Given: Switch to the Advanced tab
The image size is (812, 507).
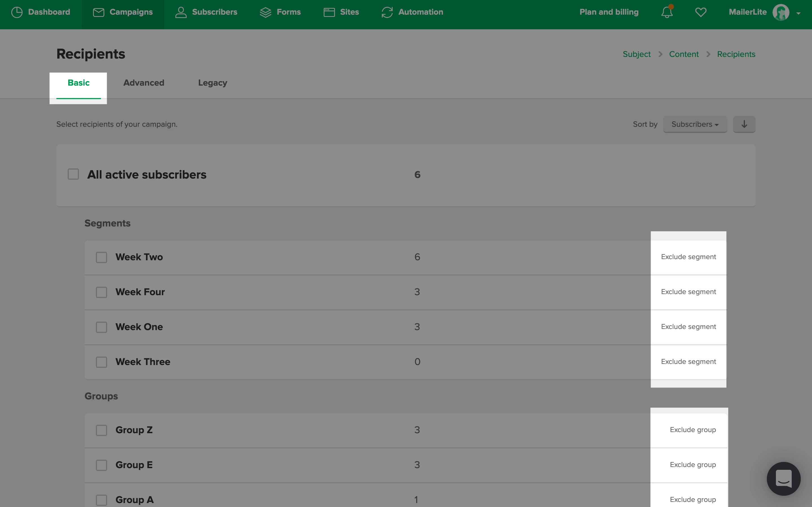Looking at the screenshot, I should pos(144,83).
